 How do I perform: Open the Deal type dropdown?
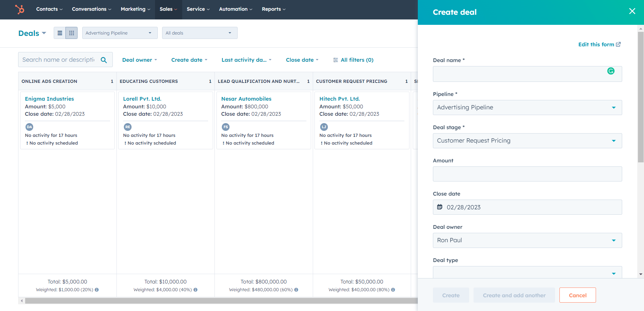click(527, 272)
